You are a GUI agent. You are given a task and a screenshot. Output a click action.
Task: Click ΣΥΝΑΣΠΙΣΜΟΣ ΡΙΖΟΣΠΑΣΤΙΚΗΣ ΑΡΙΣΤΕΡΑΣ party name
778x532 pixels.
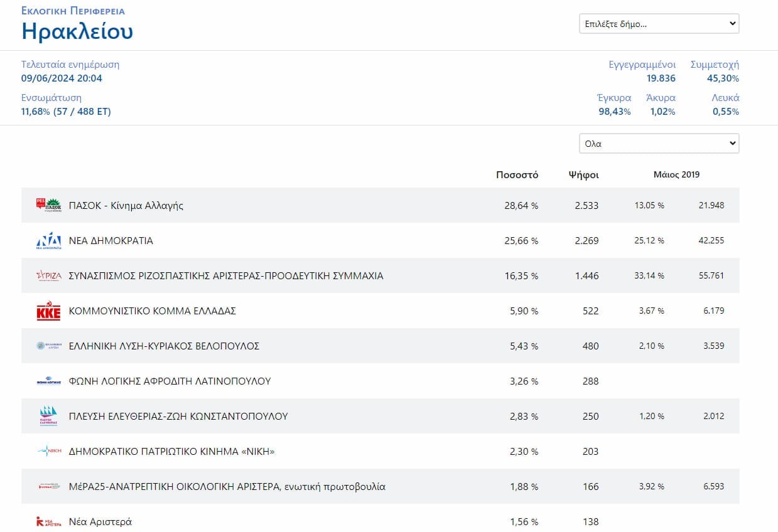pyautogui.click(x=226, y=275)
